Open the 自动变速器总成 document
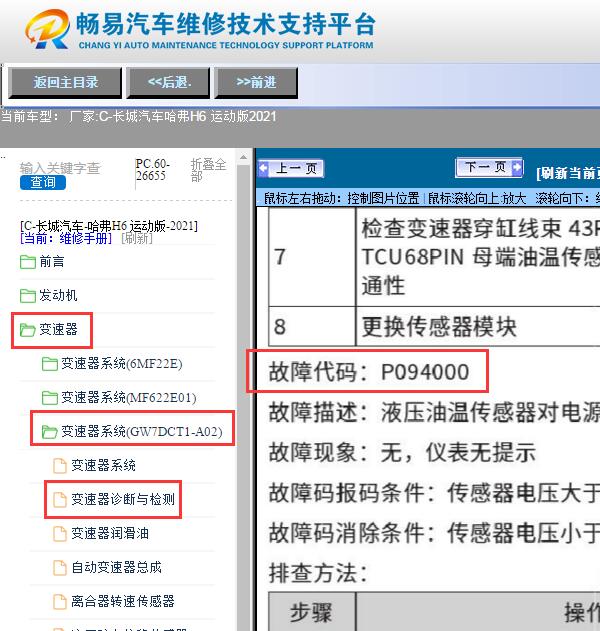The image size is (600, 631). click(116, 567)
